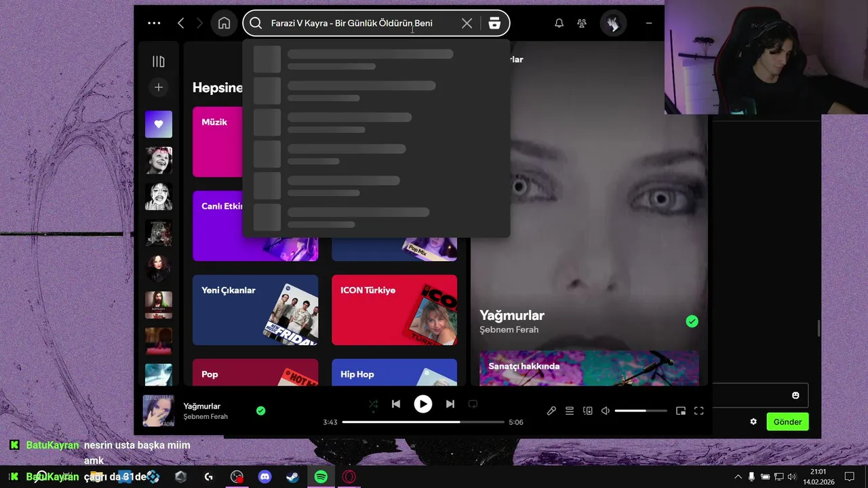Open Yağmurlar title in Now Playing panel

(x=512, y=315)
